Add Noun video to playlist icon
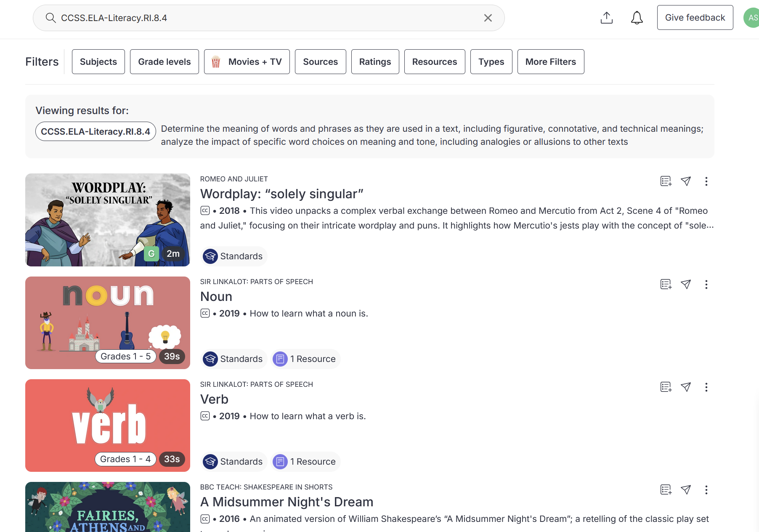The height and width of the screenshot is (532, 759). (666, 284)
